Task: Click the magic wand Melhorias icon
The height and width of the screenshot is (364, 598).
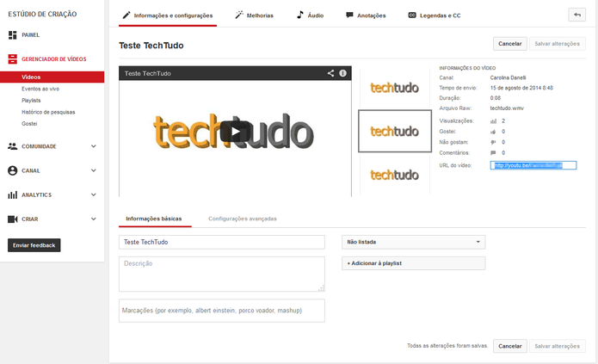Action: click(x=239, y=15)
